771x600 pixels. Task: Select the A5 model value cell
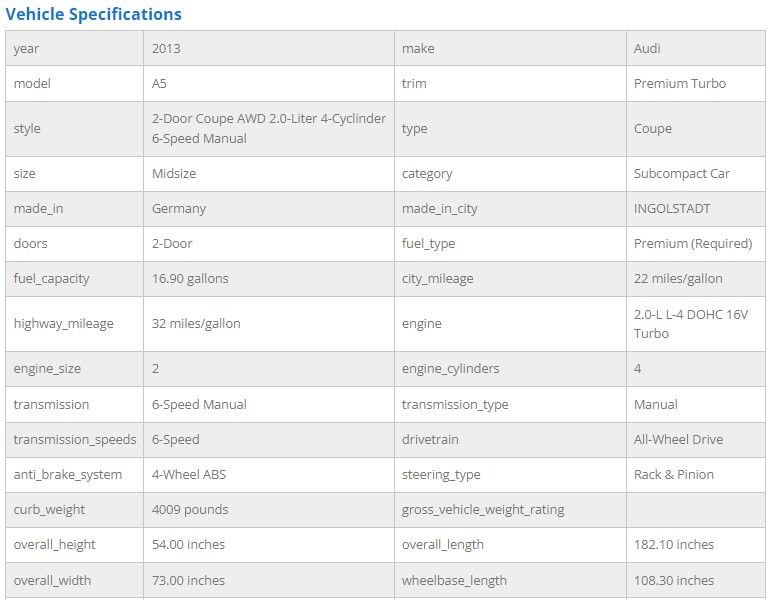click(160, 83)
